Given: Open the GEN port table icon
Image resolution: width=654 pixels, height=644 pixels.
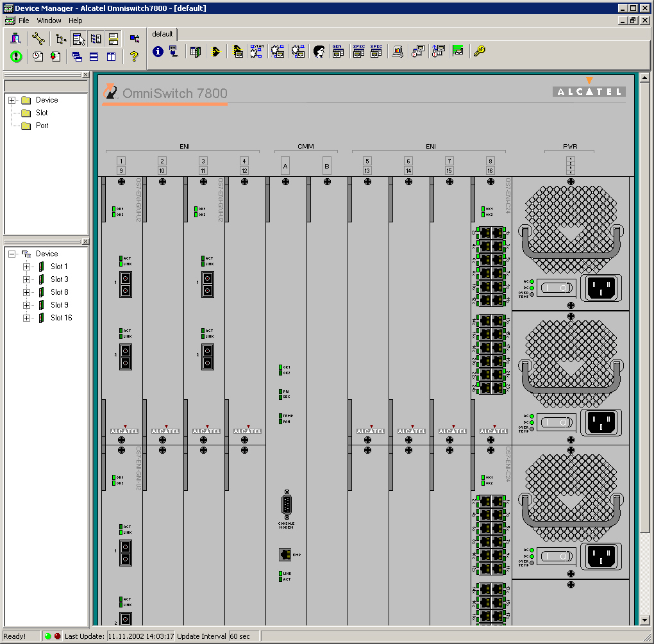Looking at the screenshot, I should point(338,51).
